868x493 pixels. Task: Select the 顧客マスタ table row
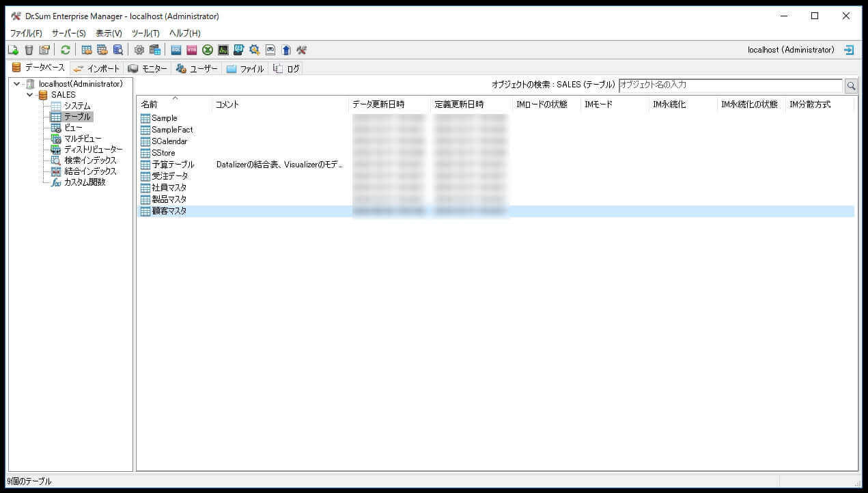(169, 210)
